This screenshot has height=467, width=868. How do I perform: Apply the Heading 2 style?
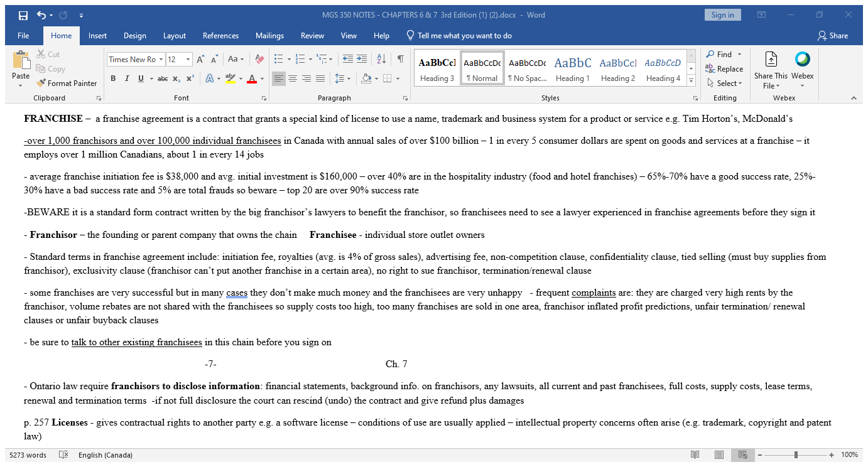click(x=618, y=68)
